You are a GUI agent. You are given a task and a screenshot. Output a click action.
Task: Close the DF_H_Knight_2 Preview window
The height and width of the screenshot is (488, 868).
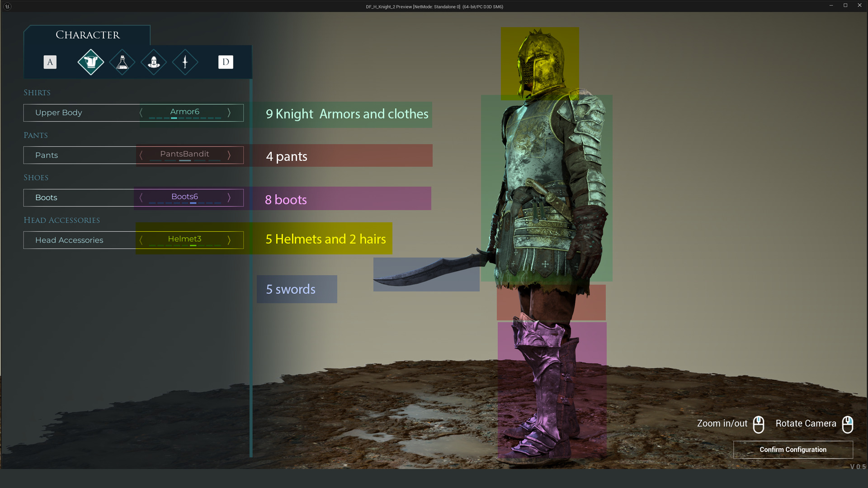click(859, 5)
